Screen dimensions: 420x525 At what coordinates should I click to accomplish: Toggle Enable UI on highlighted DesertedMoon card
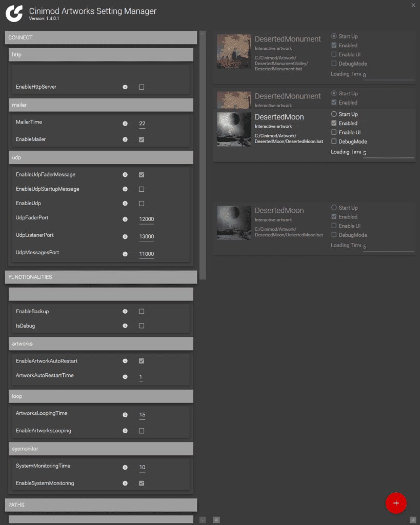[334, 132]
